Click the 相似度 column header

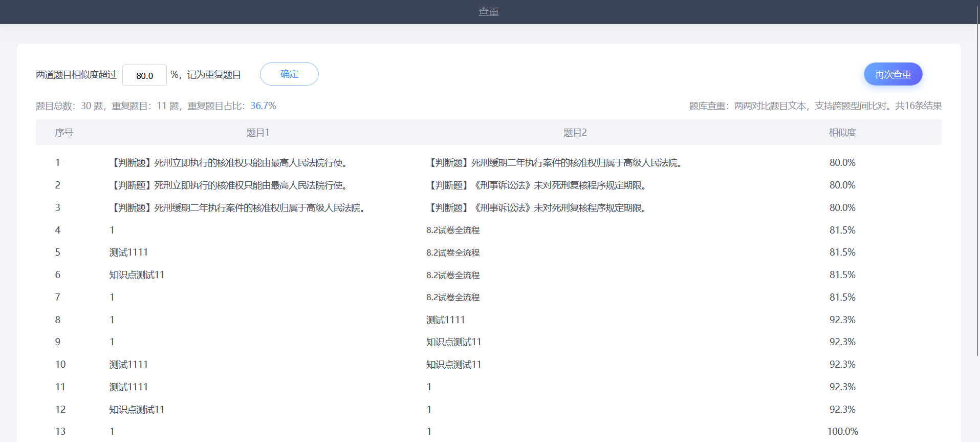point(842,133)
